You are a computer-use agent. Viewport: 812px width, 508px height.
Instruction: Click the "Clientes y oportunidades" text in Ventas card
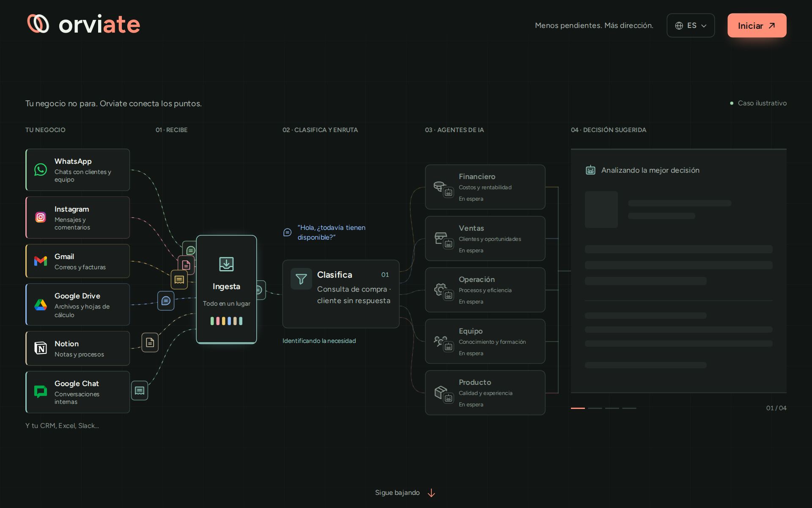490,239
